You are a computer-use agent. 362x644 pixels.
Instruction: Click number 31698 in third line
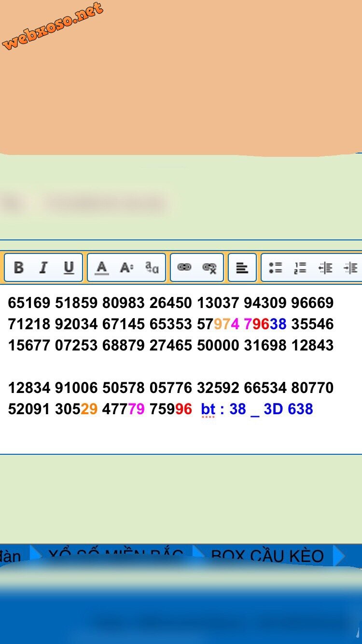click(x=265, y=345)
